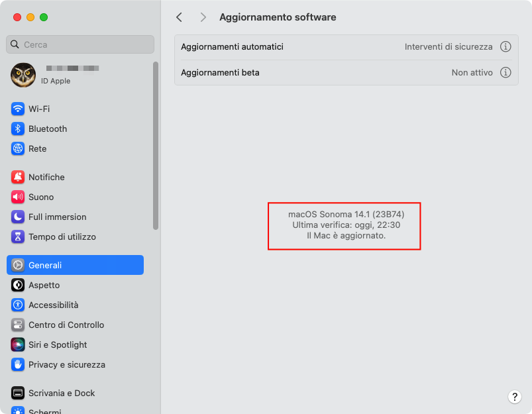Viewport: 532px width, 414px height.
Task: Click the green full-screen window button
Action: coord(44,17)
